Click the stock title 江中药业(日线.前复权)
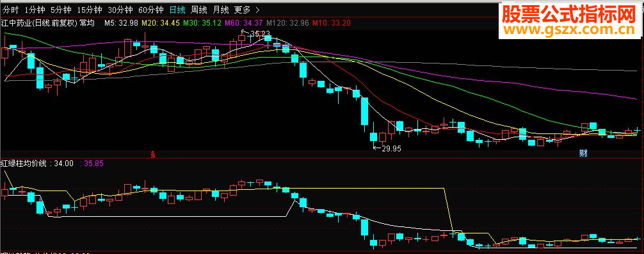Screen dimensions: 644x254 (40, 24)
